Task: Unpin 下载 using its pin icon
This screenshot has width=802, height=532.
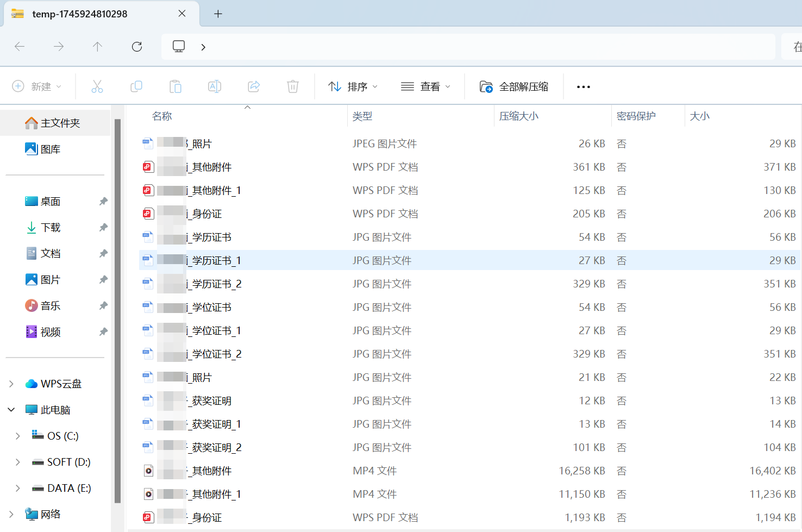Action: [x=103, y=228]
